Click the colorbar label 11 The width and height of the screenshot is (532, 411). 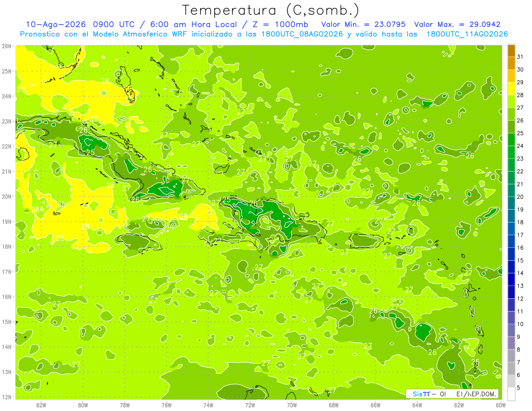coord(520,311)
